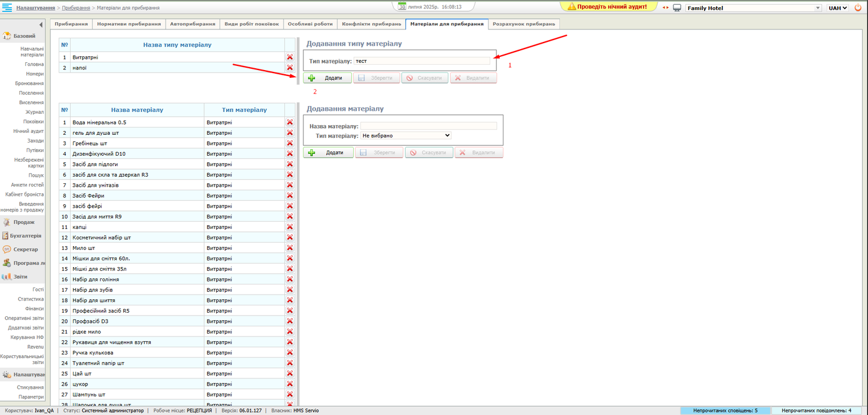Open 'Бронювання' in the sidebar
The height and width of the screenshot is (415, 868).
click(29, 84)
